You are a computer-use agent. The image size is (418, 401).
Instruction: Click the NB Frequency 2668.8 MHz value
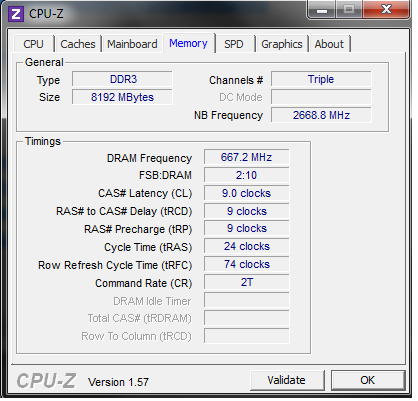(321, 115)
